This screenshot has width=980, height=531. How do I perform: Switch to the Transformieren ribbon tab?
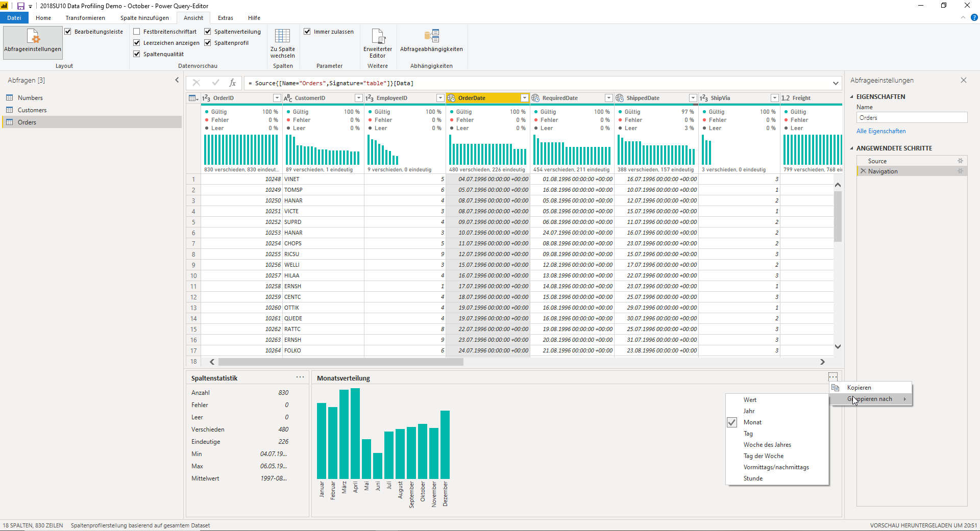pos(85,18)
